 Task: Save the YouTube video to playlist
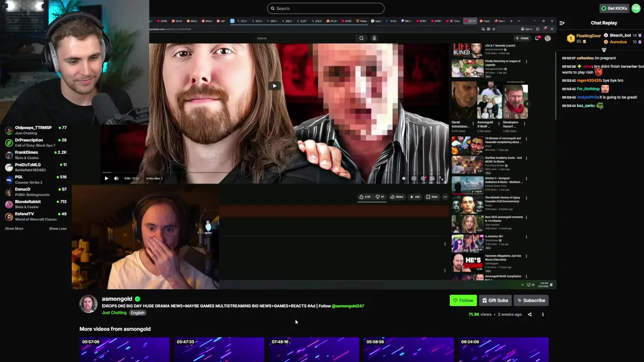click(x=432, y=197)
